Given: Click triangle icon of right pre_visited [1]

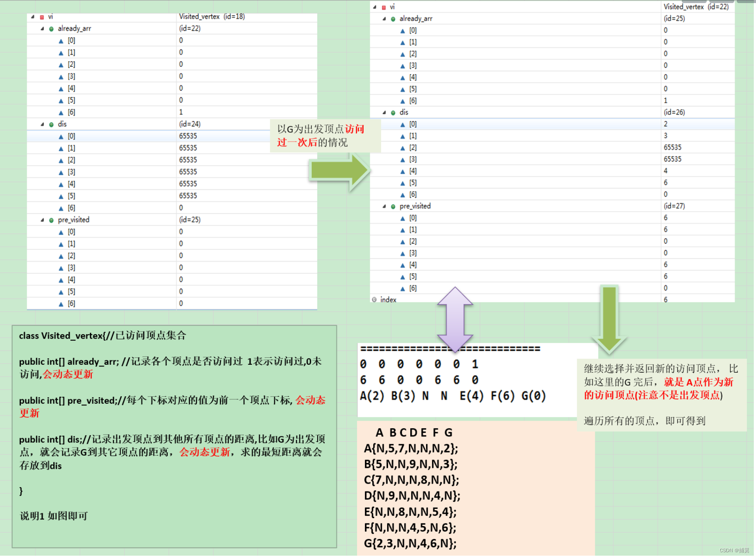Looking at the screenshot, I should point(403,230).
